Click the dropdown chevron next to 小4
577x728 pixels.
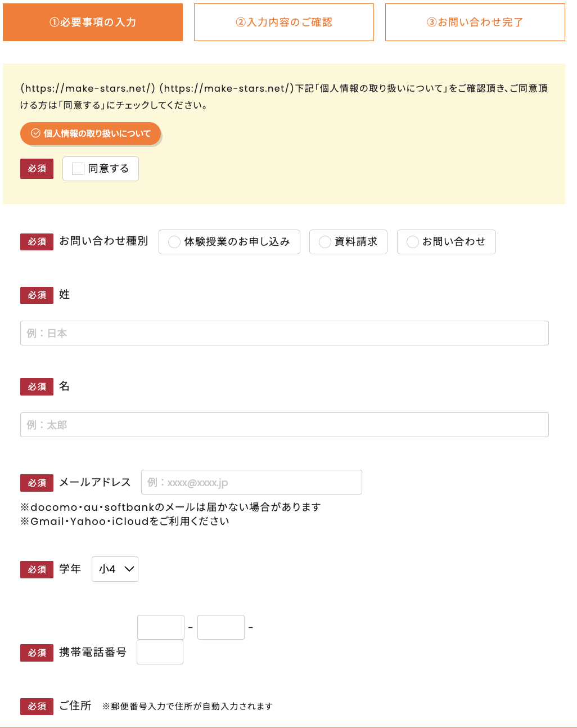129,569
